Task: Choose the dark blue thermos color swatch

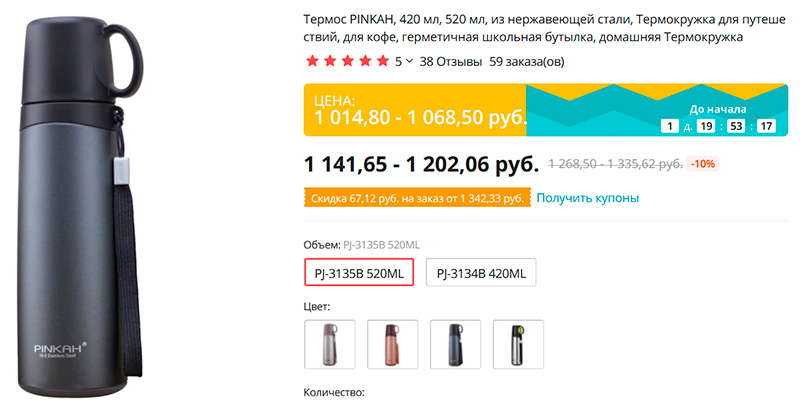Action: coord(455,344)
